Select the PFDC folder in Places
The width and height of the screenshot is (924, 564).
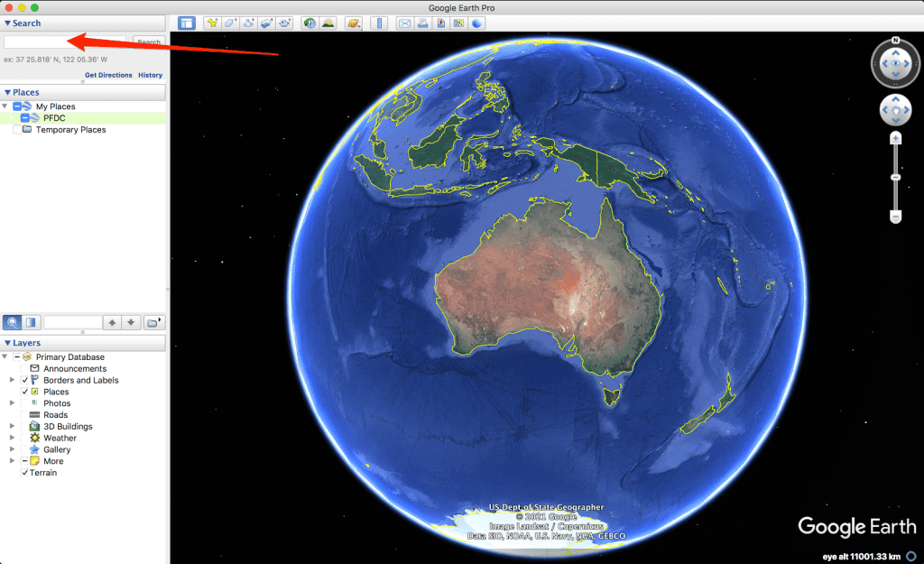pyautogui.click(x=54, y=118)
